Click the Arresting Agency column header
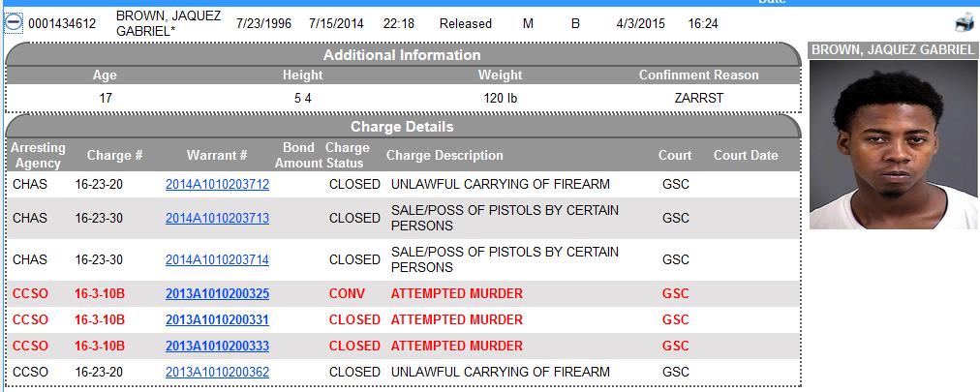980x392 pixels. pyautogui.click(x=39, y=155)
